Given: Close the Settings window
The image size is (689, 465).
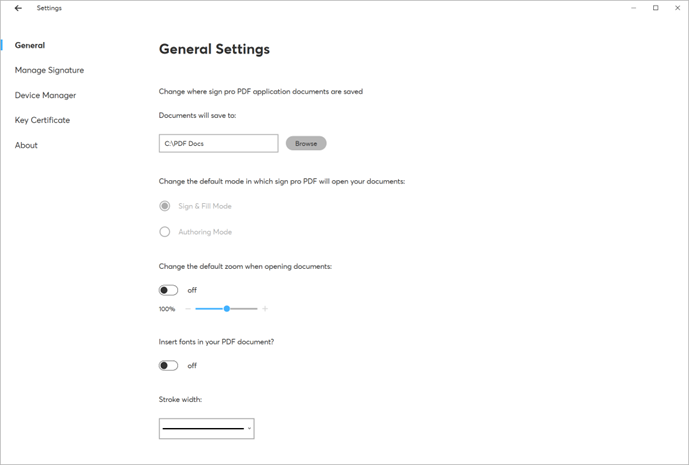Looking at the screenshot, I should click(677, 8).
